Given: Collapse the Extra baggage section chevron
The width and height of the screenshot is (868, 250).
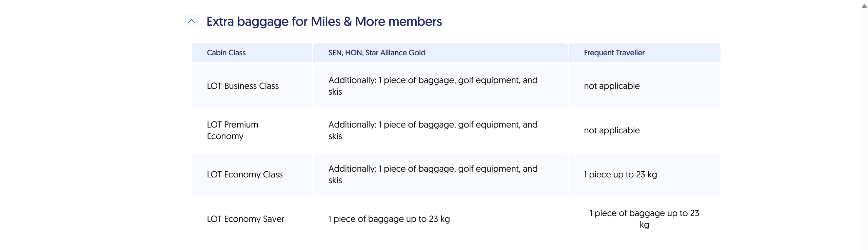Looking at the screenshot, I should pos(192,21).
